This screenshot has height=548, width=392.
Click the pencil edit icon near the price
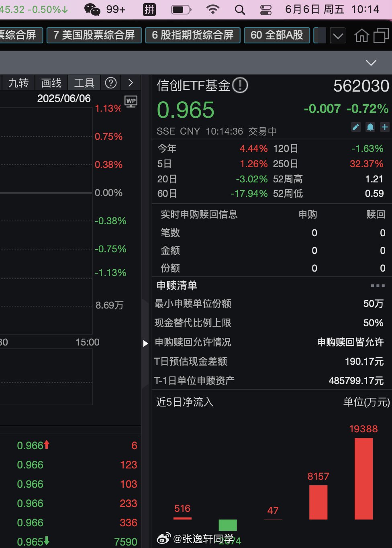pyautogui.click(x=355, y=127)
